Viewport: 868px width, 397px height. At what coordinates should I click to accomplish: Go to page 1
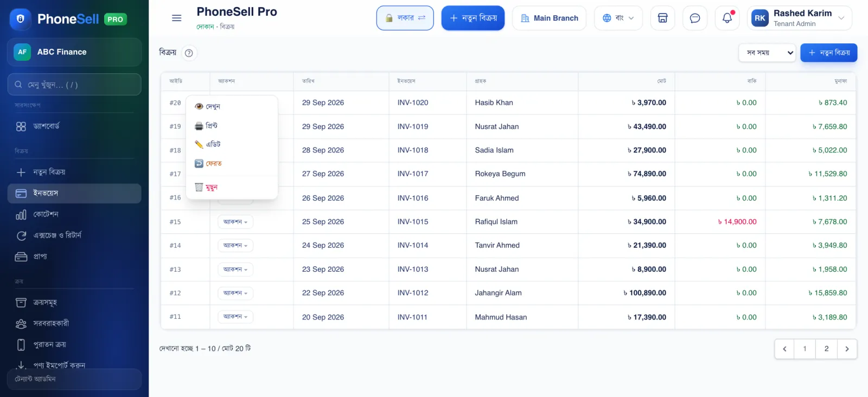point(805,349)
